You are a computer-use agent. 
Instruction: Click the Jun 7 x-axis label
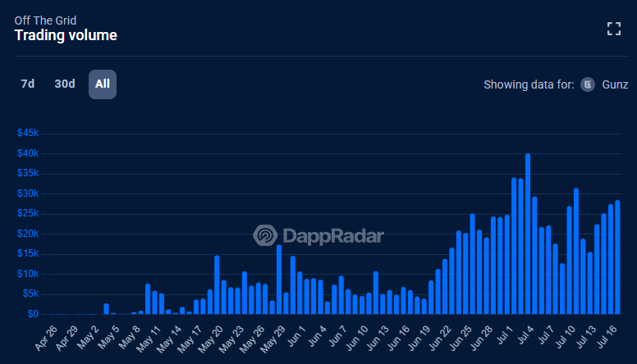[x=338, y=336]
